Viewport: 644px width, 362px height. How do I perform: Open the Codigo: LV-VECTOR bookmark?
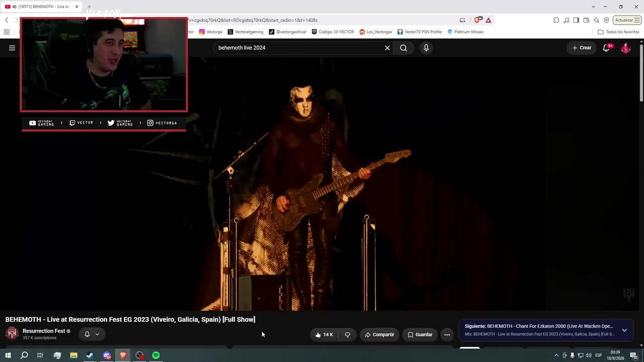[x=333, y=32]
